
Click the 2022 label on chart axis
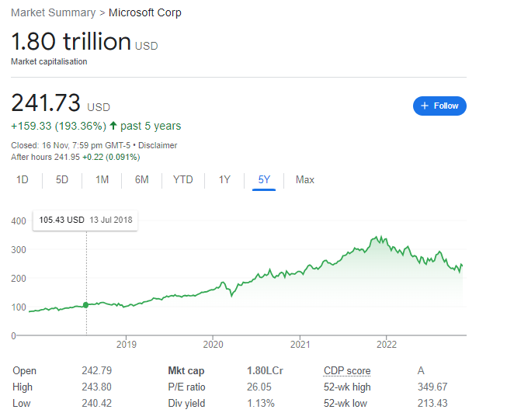click(387, 343)
